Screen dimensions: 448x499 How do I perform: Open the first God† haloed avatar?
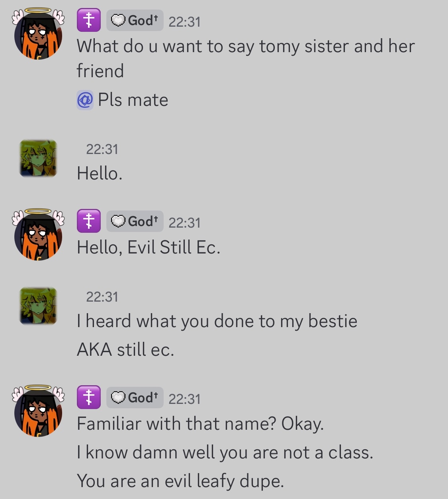(38, 34)
